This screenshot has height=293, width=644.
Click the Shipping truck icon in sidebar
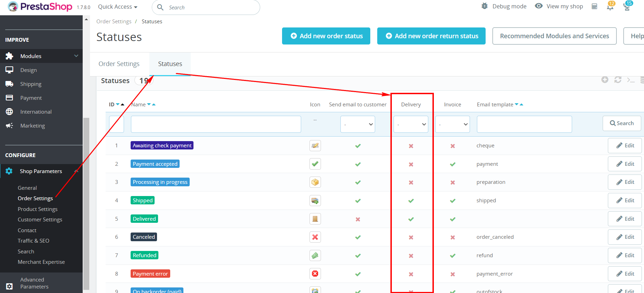tap(9, 84)
